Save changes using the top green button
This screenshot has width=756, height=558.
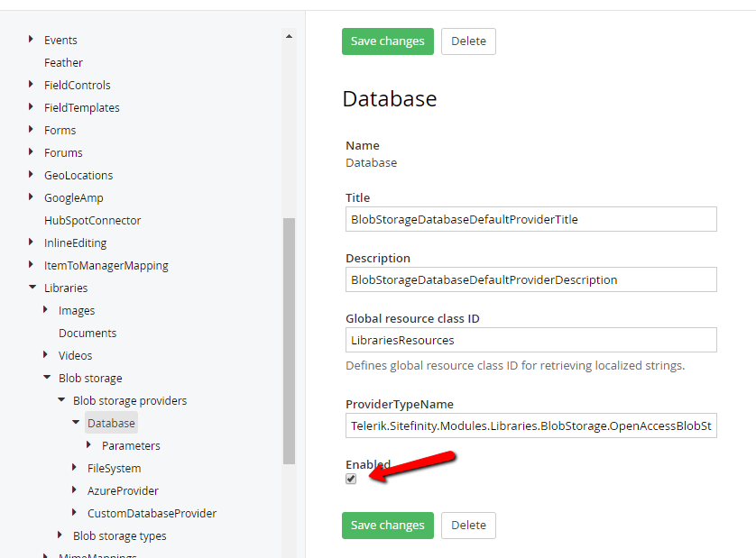tap(387, 41)
